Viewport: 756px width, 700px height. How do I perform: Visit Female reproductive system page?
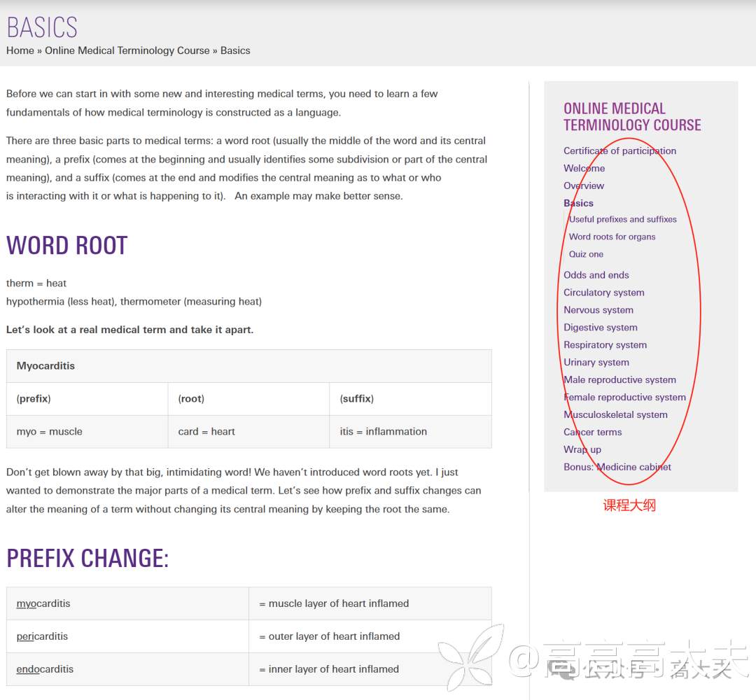[x=624, y=398]
